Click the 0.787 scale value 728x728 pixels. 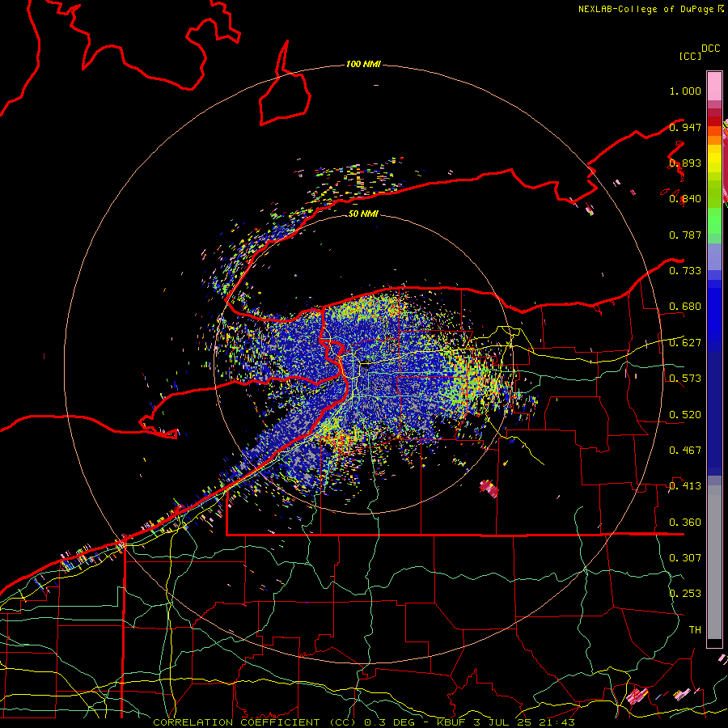coord(685,235)
